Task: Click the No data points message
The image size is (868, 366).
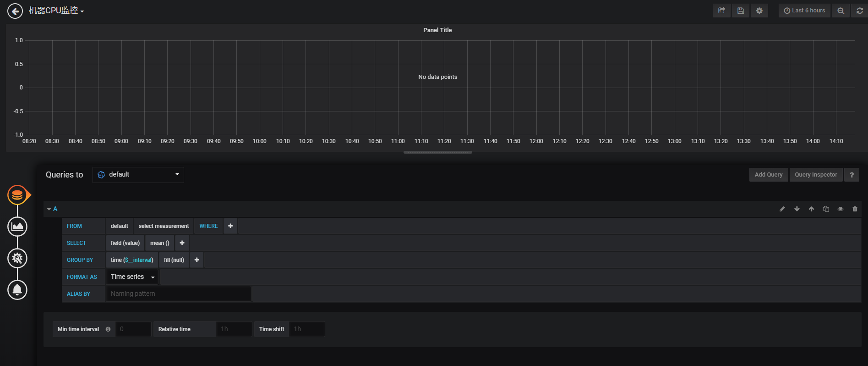Action: (x=437, y=77)
